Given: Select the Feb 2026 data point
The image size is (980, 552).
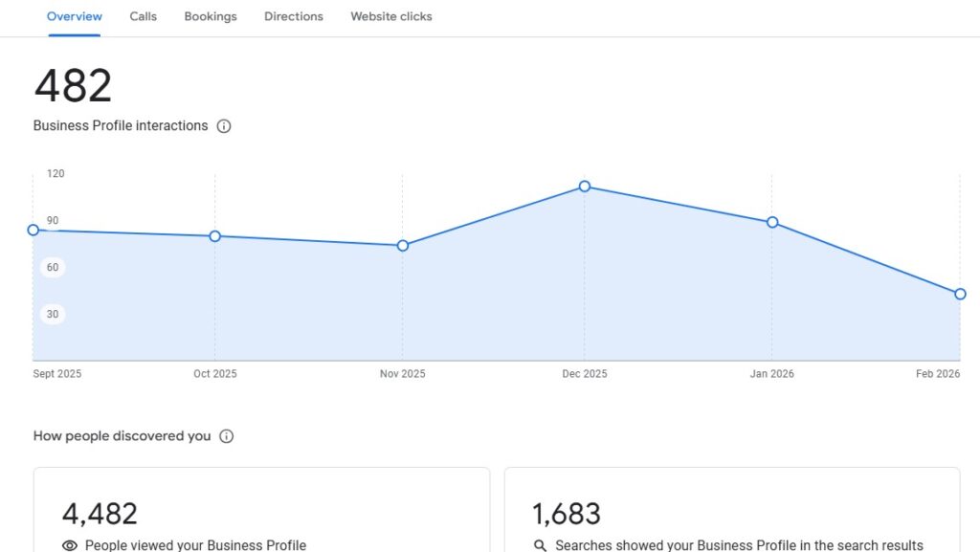Looking at the screenshot, I should [959, 294].
